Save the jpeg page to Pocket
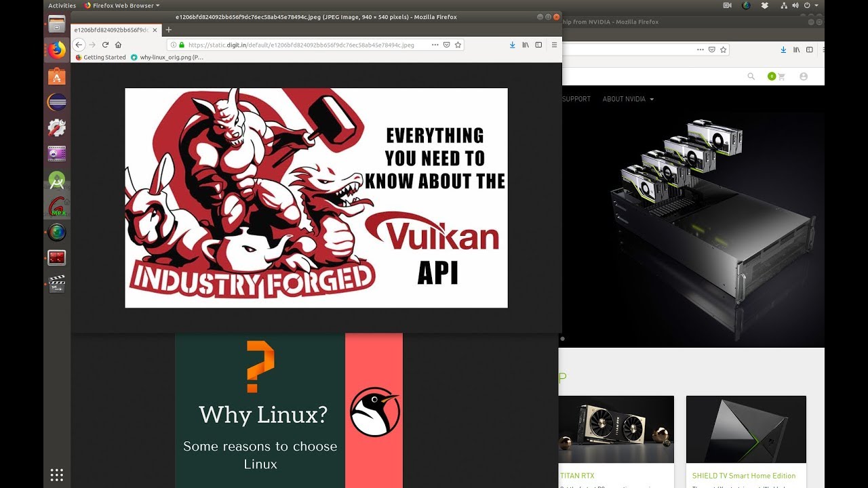Screen dimensions: 868x488 446,45
